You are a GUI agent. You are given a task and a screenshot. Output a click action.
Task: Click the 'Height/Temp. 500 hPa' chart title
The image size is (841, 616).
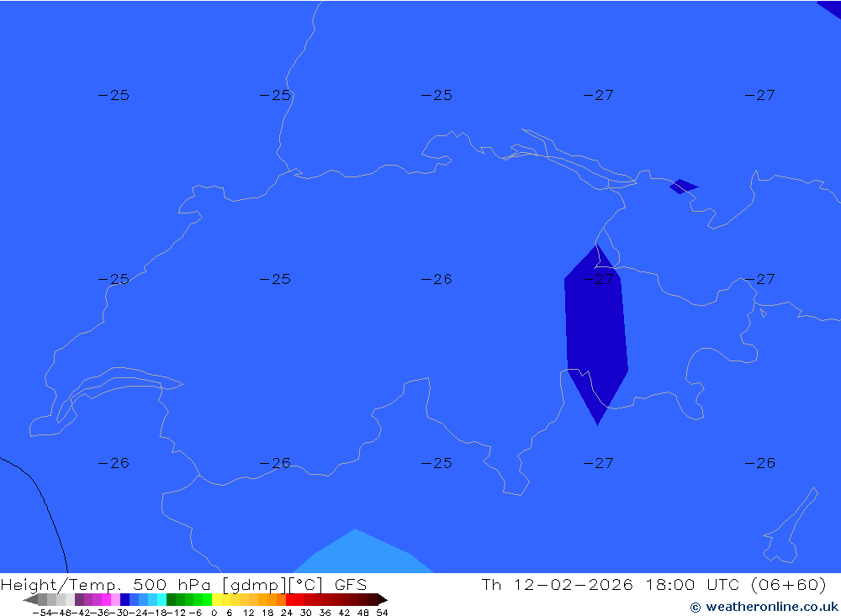(104, 584)
